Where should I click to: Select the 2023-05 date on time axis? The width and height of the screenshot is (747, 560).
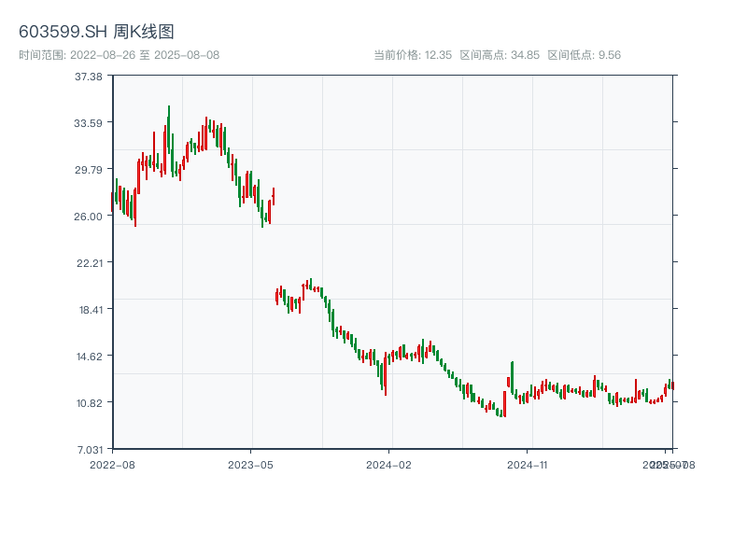tap(250, 464)
